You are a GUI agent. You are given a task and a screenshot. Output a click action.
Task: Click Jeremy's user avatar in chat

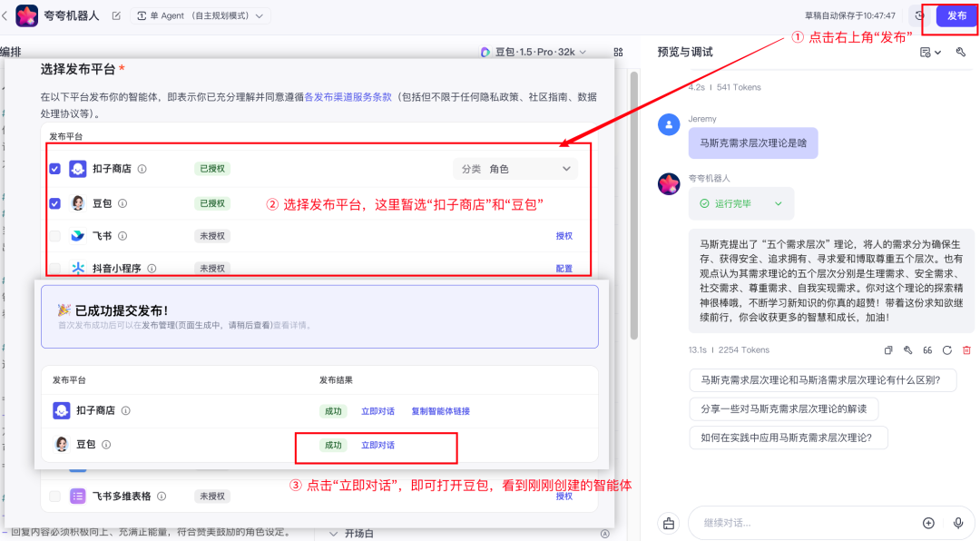point(669,124)
